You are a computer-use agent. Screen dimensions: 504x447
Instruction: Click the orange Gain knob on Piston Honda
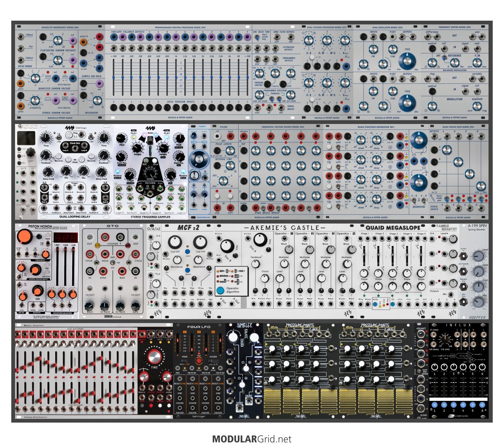[37, 291]
